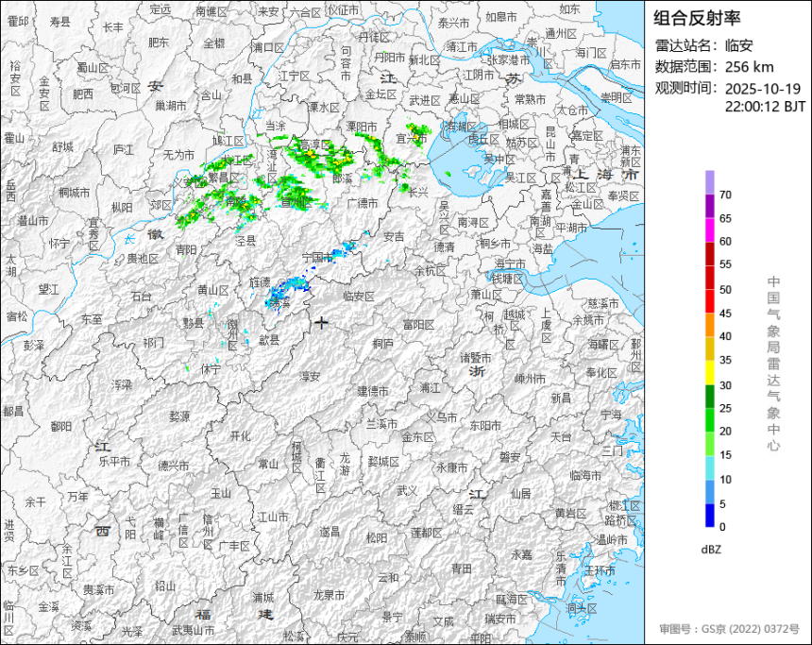Click the 青阳 map label
The height and width of the screenshot is (645, 812).
pyautogui.click(x=186, y=250)
